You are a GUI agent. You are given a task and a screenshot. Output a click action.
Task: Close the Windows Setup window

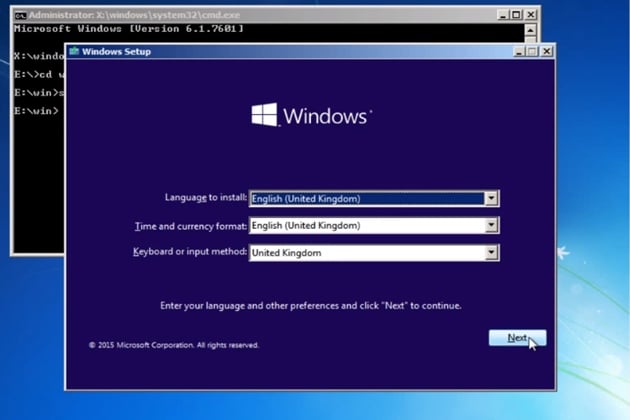pos(547,51)
